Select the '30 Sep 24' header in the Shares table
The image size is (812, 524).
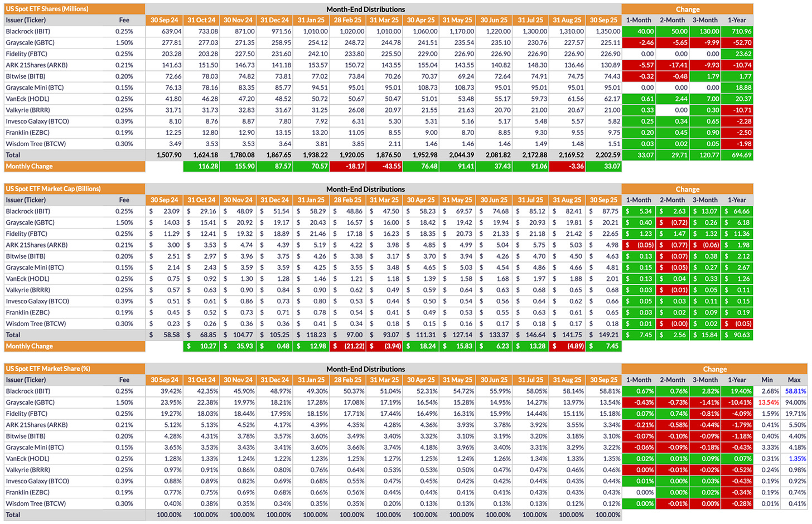point(164,20)
